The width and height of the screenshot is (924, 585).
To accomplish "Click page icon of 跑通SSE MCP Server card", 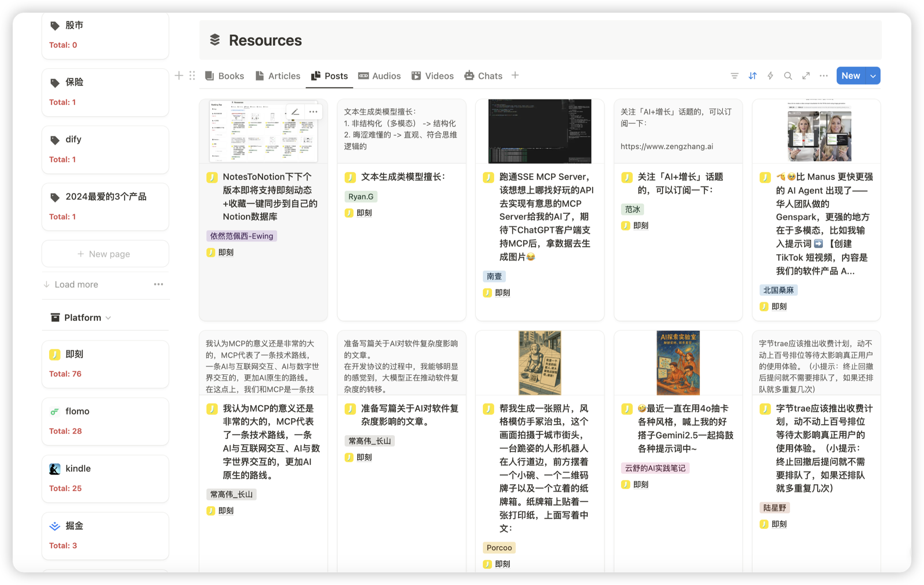I will 488,177.
